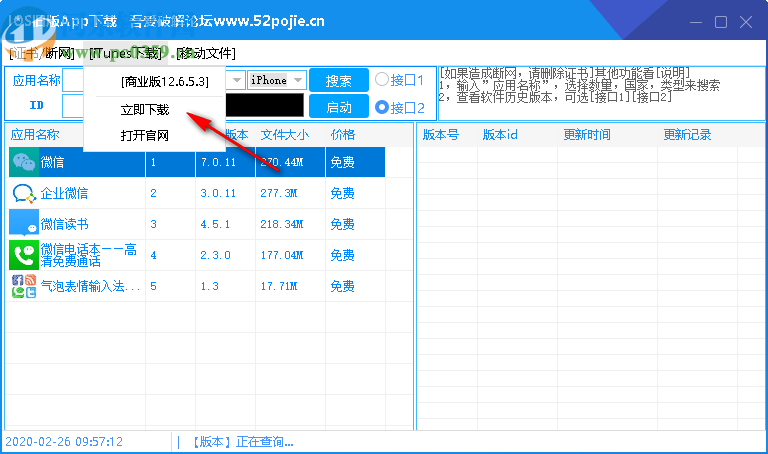The width and height of the screenshot is (768, 454).
Task: Click the 更新记录 column header
Action: [x=687, y=135]
